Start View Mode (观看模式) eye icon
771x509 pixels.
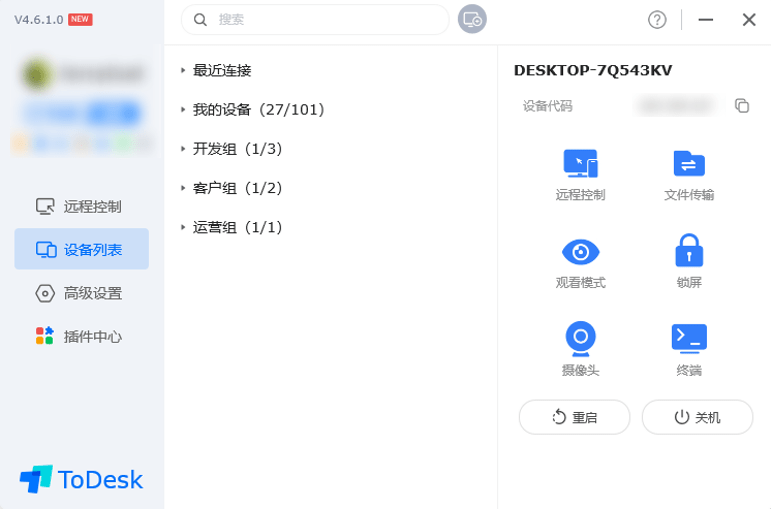tap(580, 251)
